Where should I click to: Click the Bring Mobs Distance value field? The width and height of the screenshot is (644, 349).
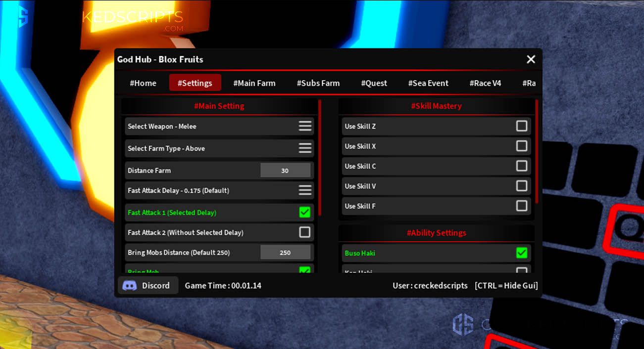(x=286, y=253)
